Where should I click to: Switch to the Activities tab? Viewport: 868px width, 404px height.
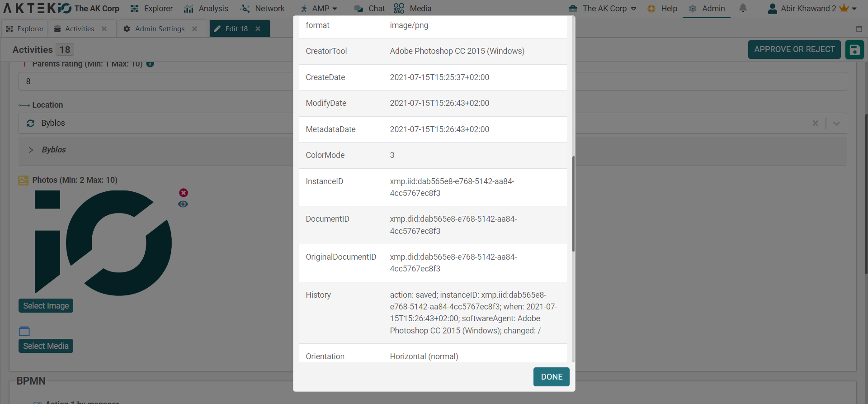tap(80, 29)
